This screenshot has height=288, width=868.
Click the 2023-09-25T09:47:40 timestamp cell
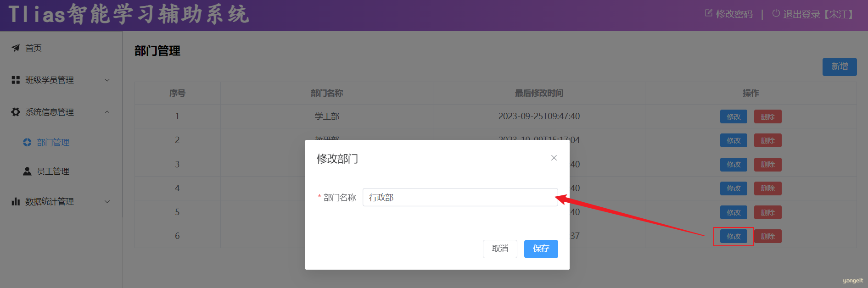pos(539,116)
